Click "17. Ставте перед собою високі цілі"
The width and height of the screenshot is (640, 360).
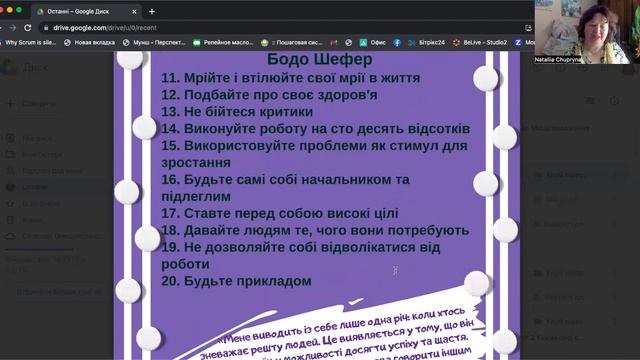coord(280,213)
